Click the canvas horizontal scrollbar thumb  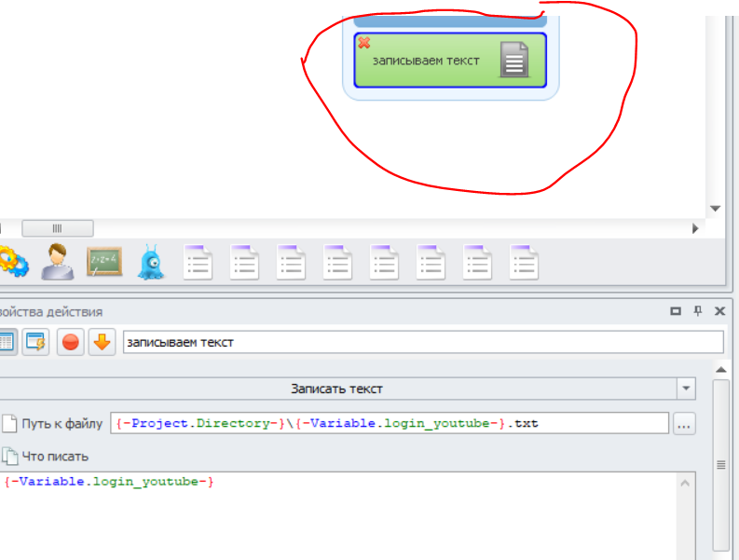point(58,228)
